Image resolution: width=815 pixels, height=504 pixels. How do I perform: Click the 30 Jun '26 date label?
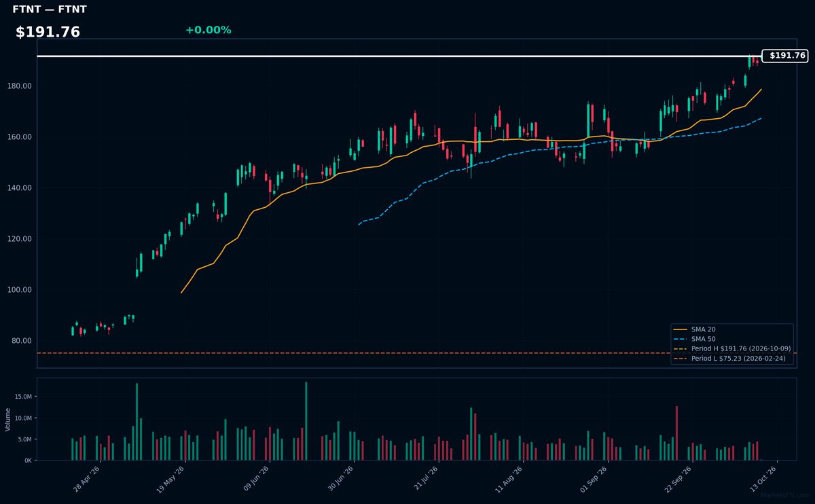click(341, 478)
